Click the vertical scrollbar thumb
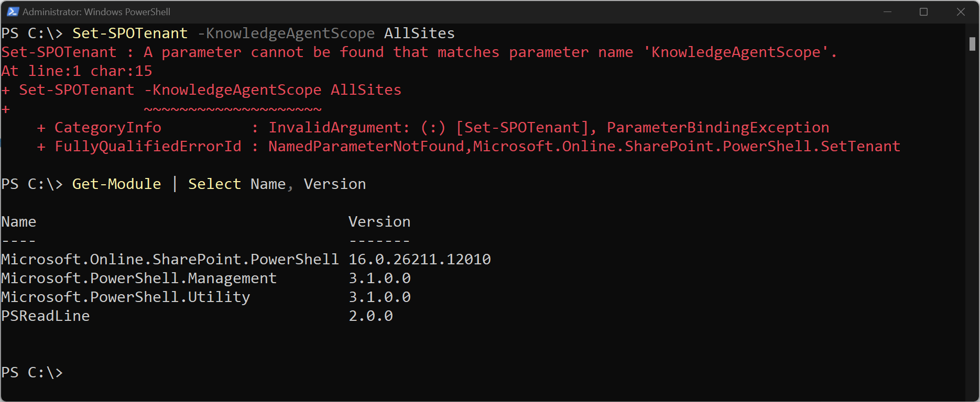 972,44
